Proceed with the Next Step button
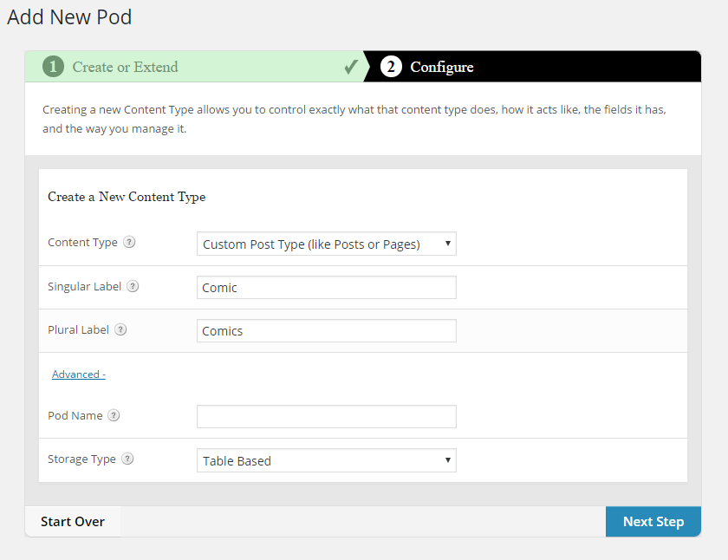This screenshot has width=728, height=560. click(653, 522)
